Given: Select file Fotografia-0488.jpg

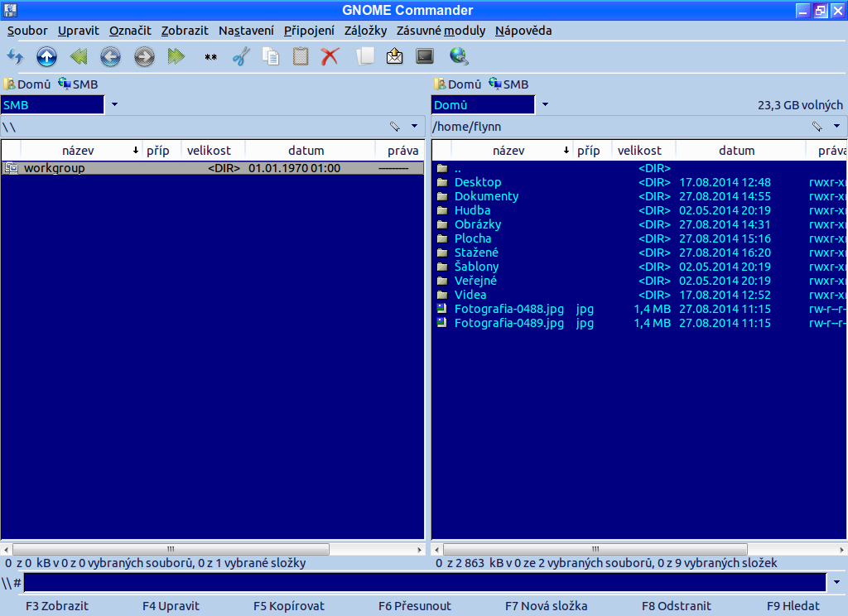Looking at the screenshot, I should (640, 309).
